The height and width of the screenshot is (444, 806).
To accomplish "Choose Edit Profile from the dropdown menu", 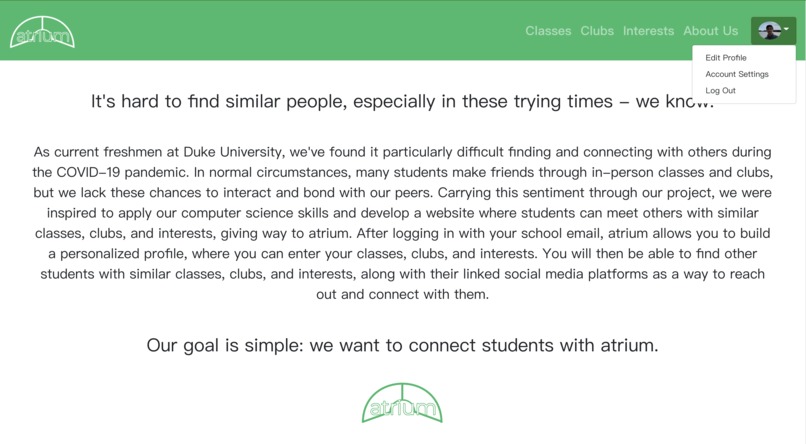I will click(x=726, y=58).
